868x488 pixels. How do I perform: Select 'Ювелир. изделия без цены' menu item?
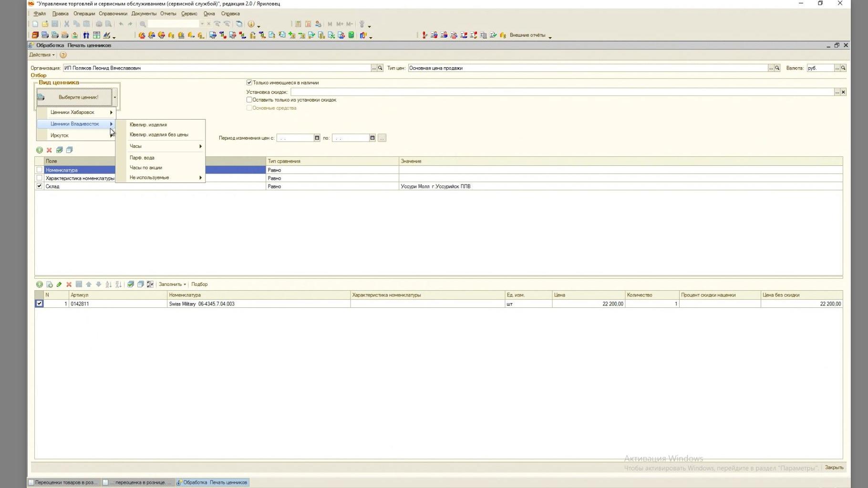(160, 135)
